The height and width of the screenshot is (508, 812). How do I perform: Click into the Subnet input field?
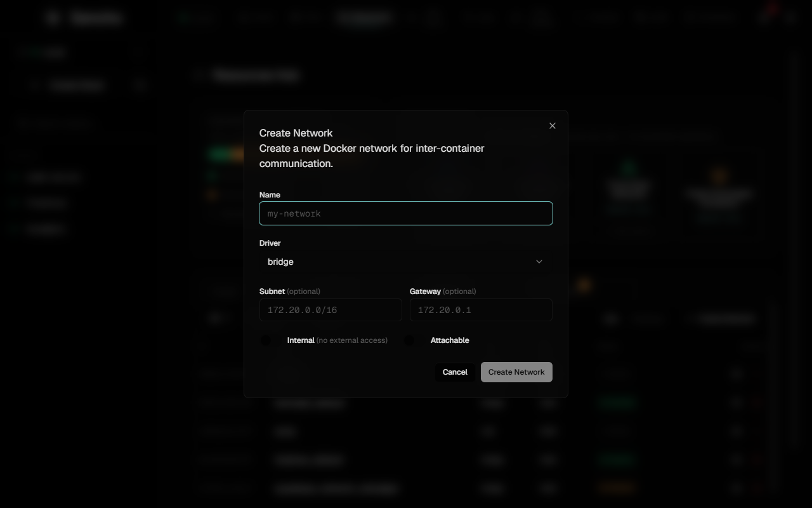point(331,310)
